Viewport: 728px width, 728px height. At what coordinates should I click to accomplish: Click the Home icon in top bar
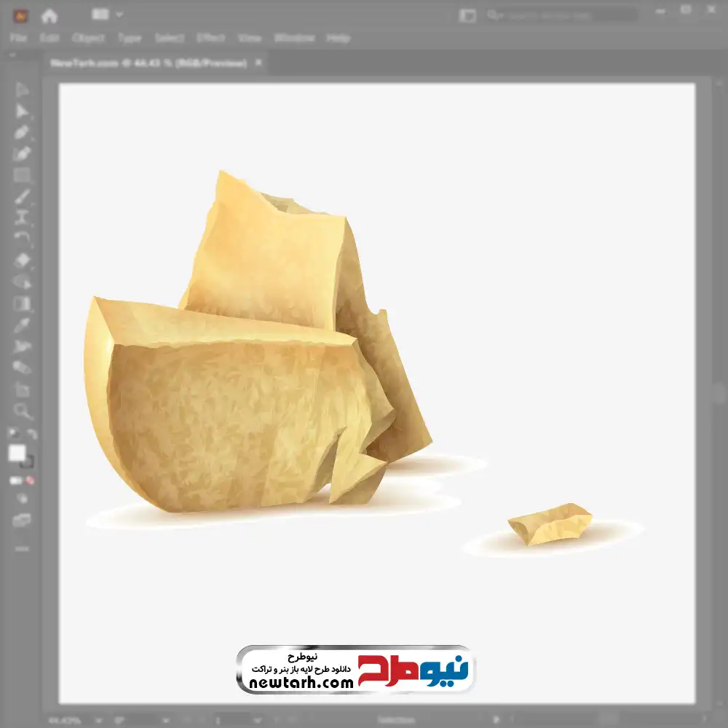coord(49,15)
